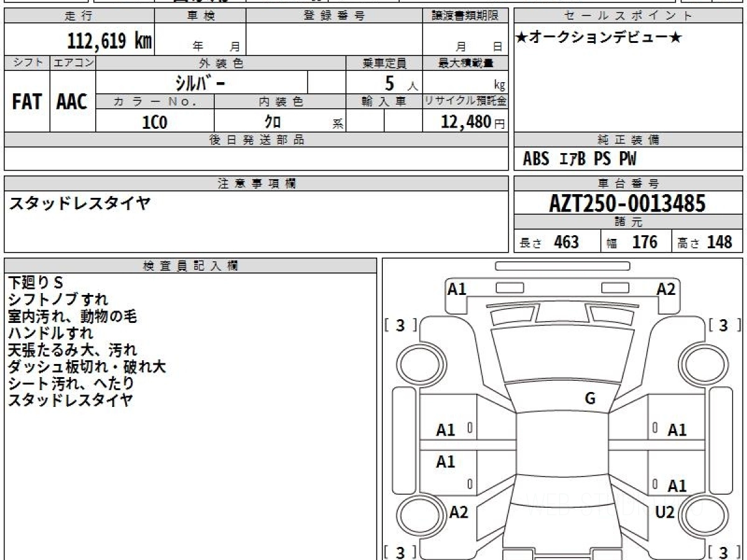Viewport: 747px width, 560px height.
Task: Click the 輸入車 header
Action: coord(384,101)
